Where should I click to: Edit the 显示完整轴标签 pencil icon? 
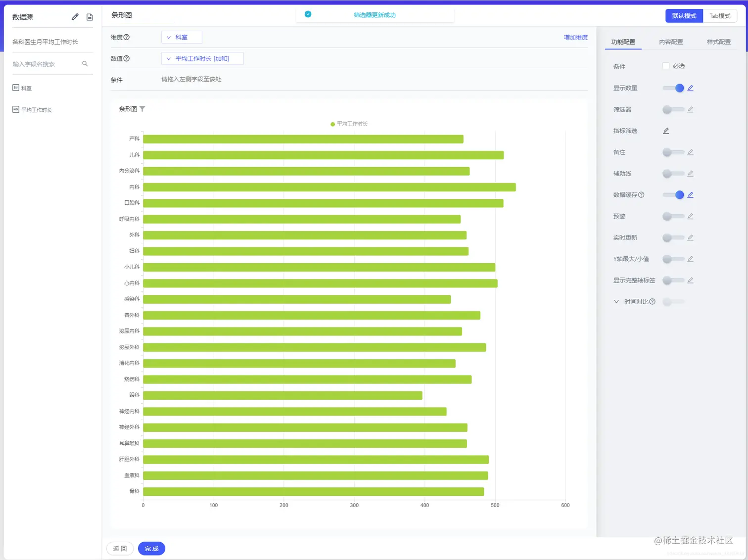691,280
